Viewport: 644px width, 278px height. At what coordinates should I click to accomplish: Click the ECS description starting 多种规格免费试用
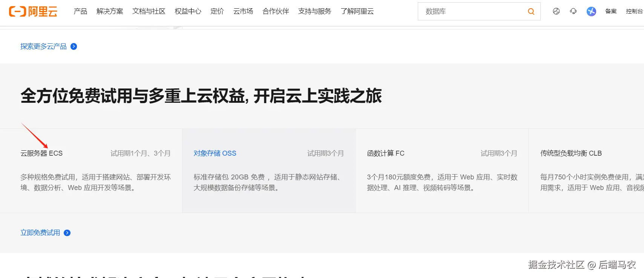[96, 182]
